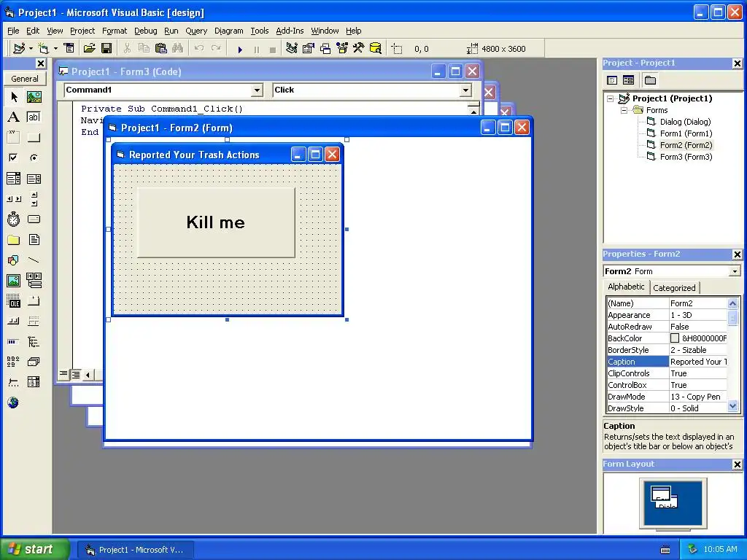
Task: Select Form3 (Form3) in the project tree
Action: tap(686, 157)
